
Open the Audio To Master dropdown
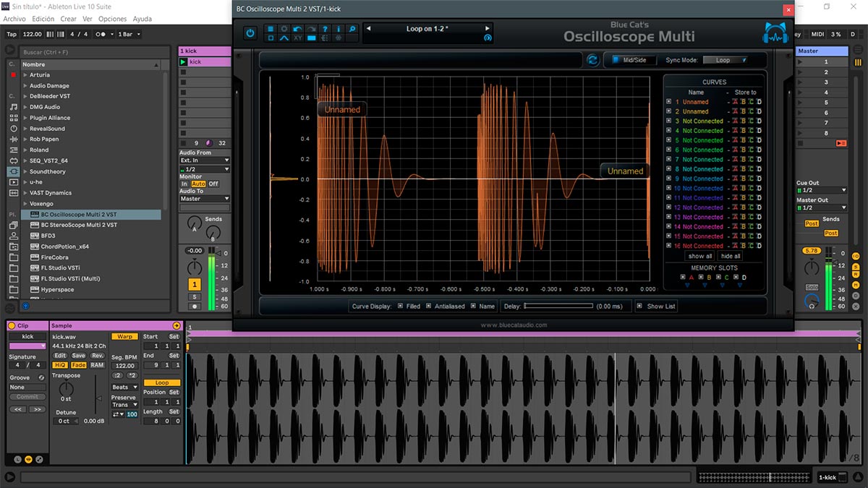tap(205, 198)
